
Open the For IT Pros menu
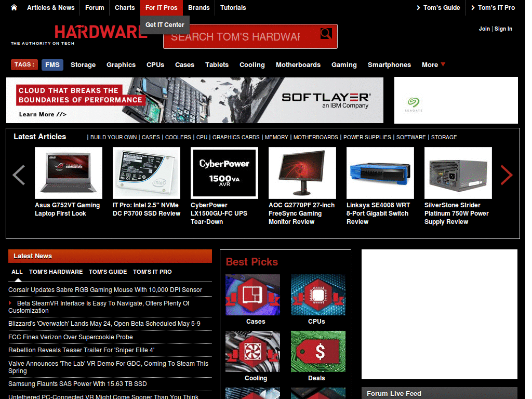click(161, 8)
